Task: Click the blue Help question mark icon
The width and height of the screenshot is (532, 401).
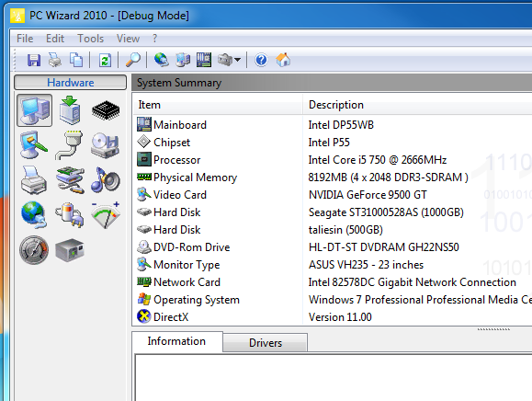Action: [261, 60]
